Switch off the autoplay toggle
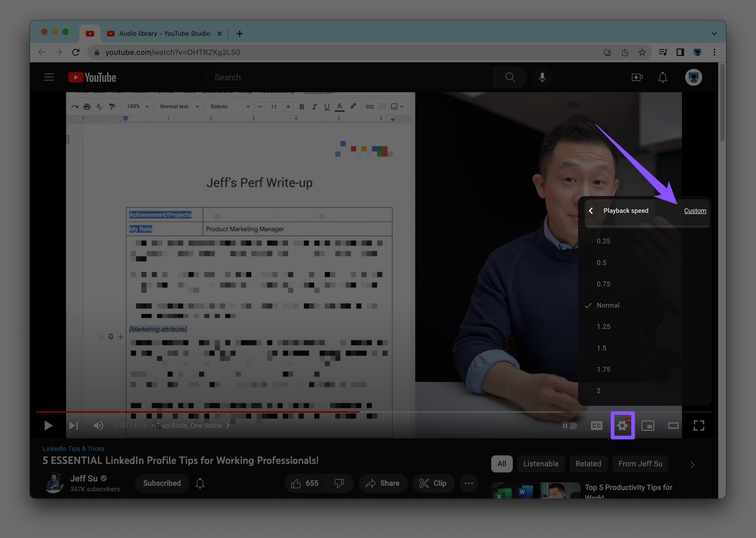Image resolution: width=756 pixels, height=538 pixels. click(569, 426)
